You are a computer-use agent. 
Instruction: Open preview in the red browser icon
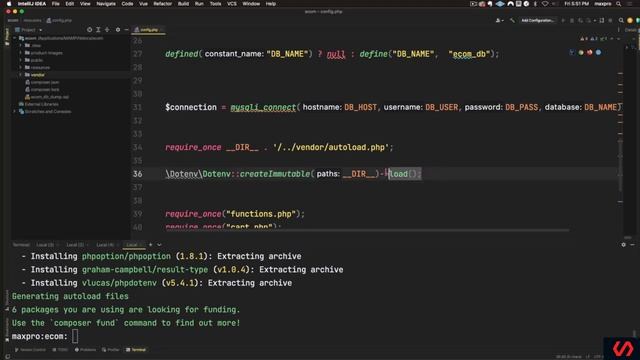point(589,52)
